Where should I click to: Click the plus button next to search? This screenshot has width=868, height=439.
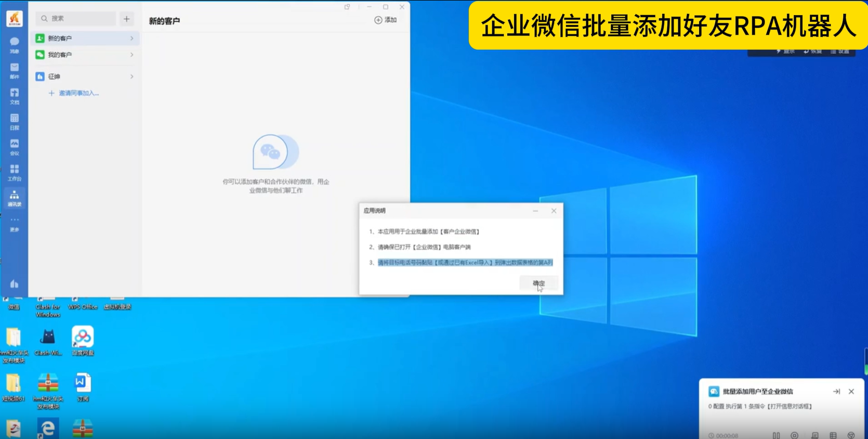tap(126, 19)
